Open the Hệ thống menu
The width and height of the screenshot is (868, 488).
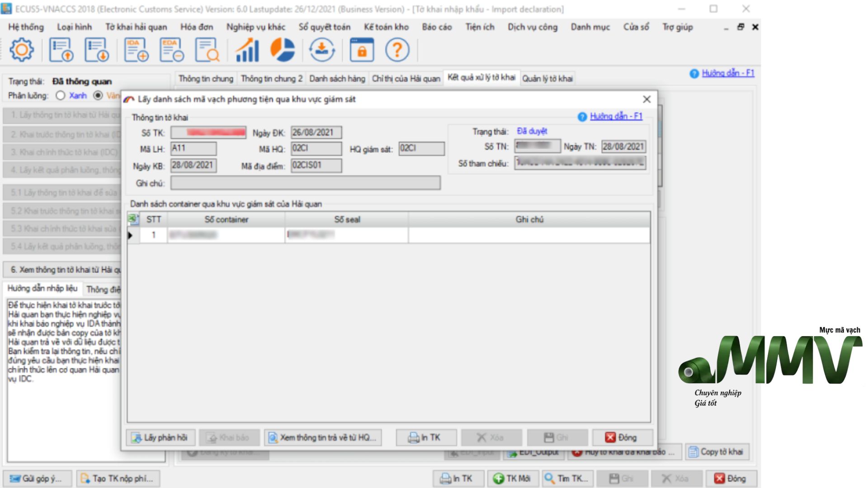(x=26, y=27)
